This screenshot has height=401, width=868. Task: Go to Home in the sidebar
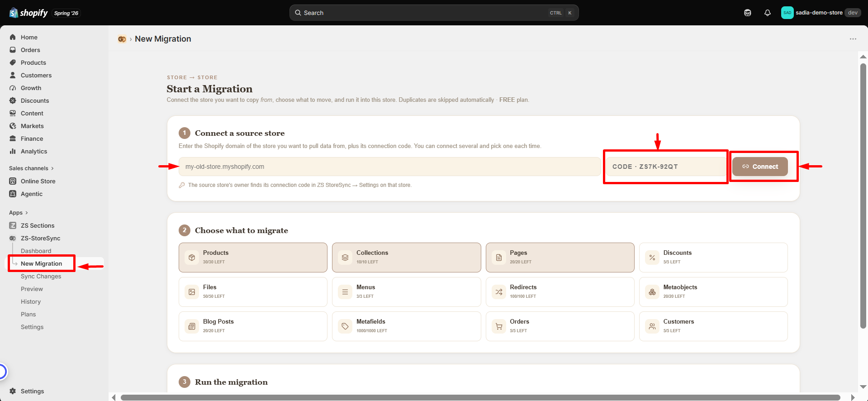click(29, 37)
